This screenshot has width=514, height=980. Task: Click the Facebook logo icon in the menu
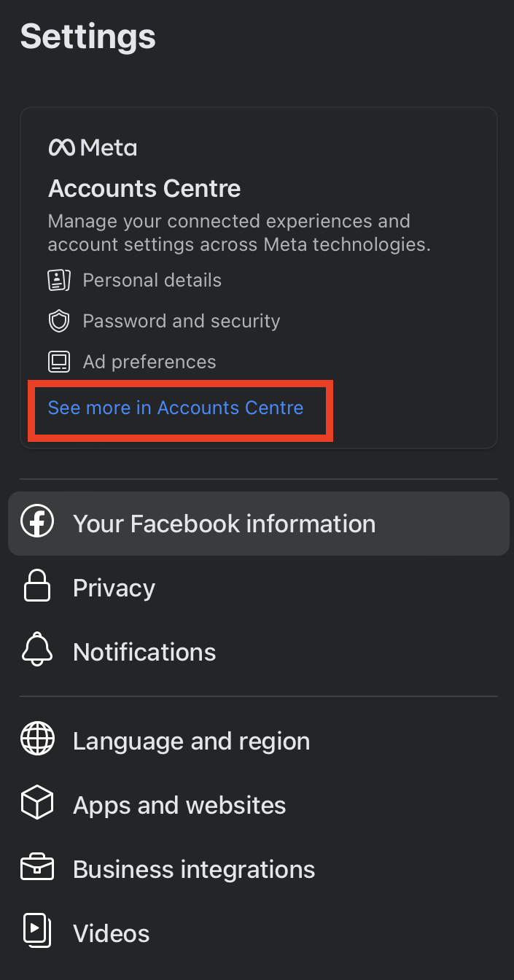pos(37,524)
